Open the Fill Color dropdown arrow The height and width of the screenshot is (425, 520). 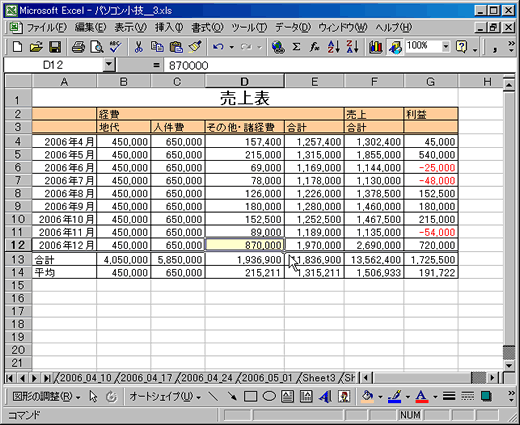click(380, 397)
